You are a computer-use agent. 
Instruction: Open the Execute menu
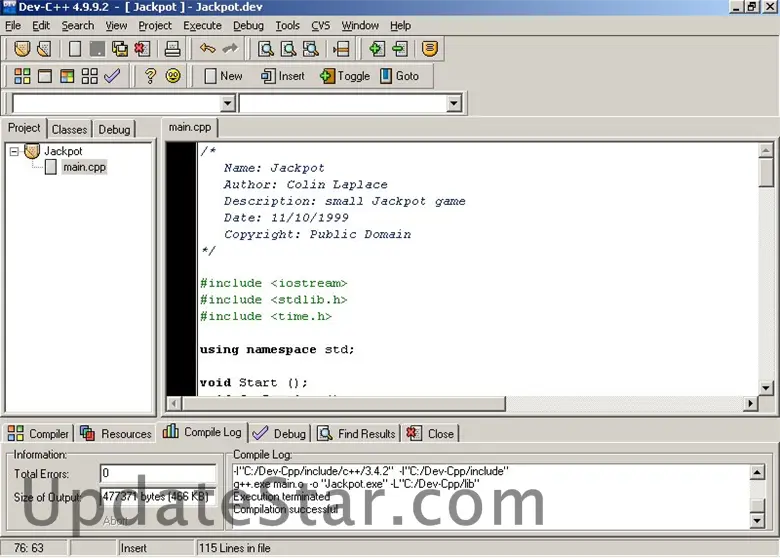point(202,25)
